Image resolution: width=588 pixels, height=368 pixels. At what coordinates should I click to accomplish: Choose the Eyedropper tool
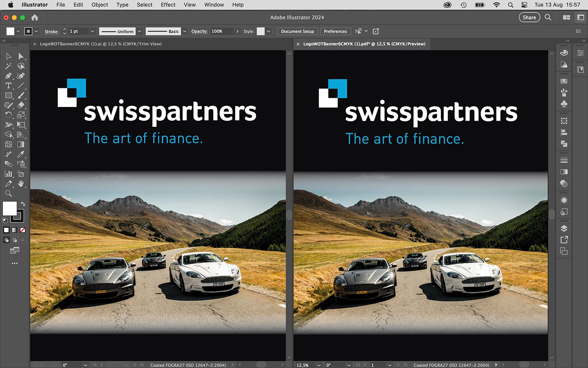point(21,154)
